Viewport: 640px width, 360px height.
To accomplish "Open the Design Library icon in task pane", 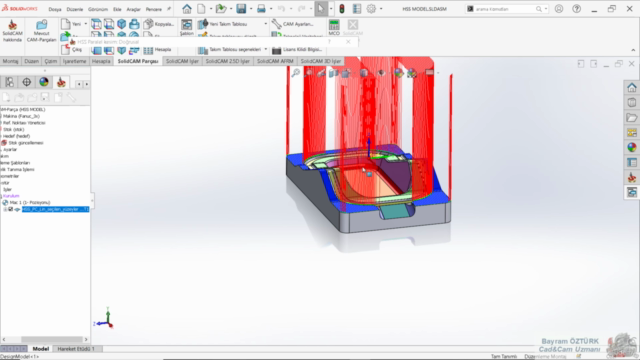I will pos(631,102).
